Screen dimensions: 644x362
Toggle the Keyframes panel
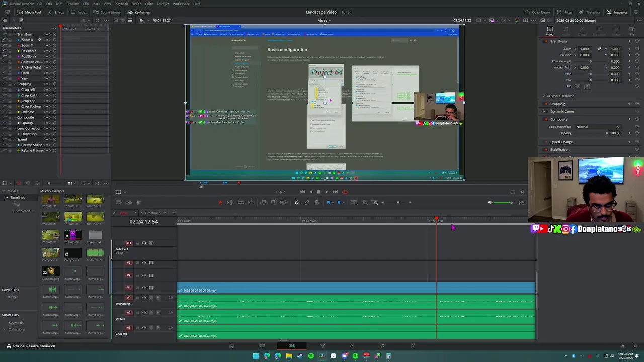pos(139,12)
